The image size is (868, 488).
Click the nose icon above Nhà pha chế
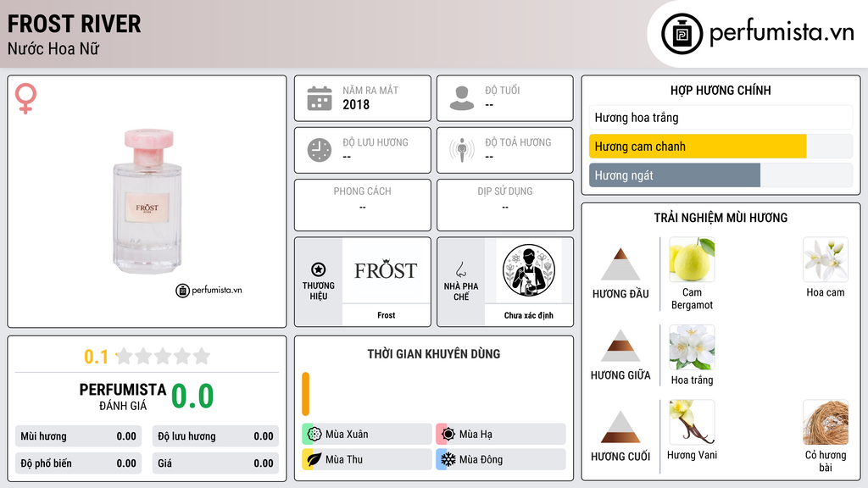460,269
